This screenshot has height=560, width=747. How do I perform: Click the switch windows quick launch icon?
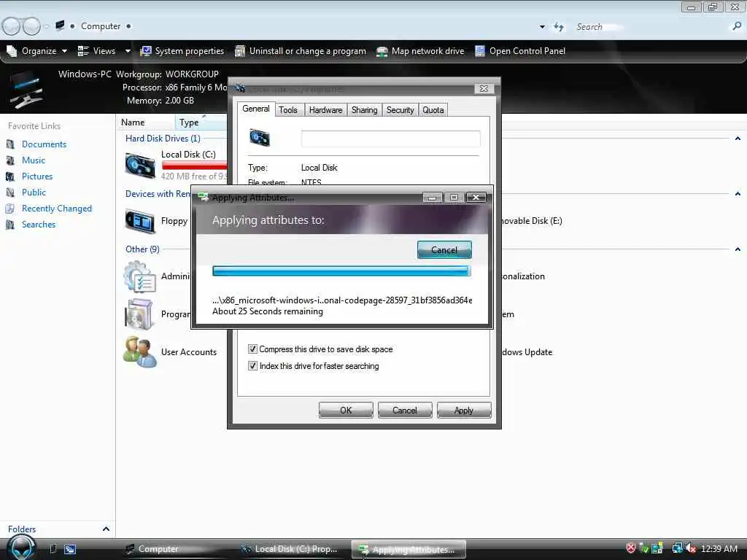point(70,549)
